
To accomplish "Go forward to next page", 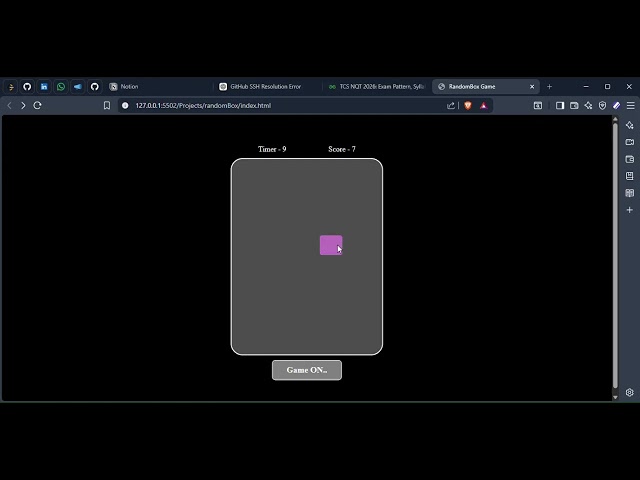I will [x=23, y=105].
